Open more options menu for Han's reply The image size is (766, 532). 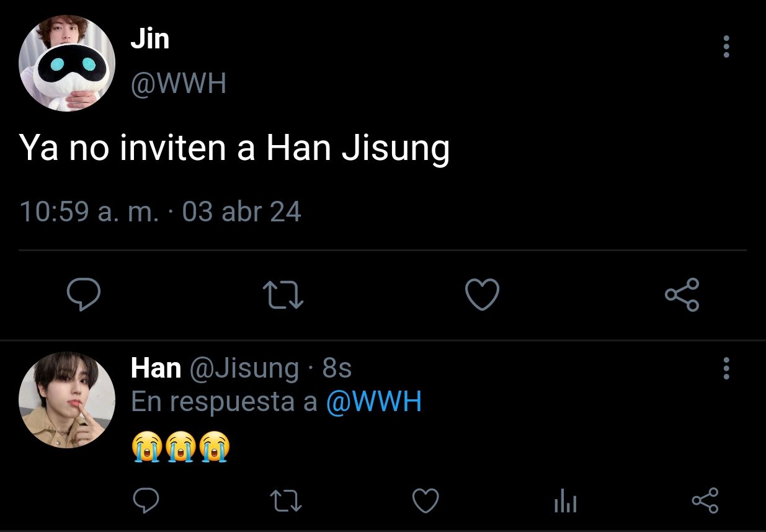726,368
